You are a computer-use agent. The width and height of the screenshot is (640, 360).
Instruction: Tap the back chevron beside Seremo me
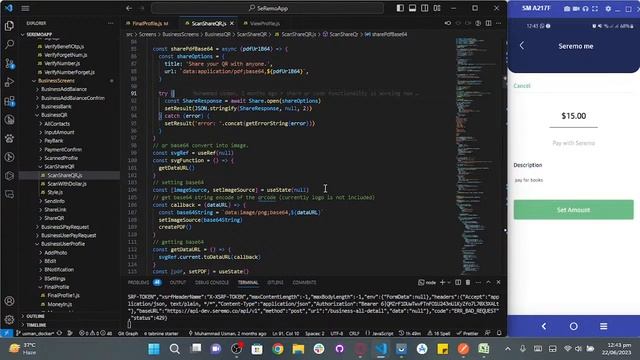[522, 46]
